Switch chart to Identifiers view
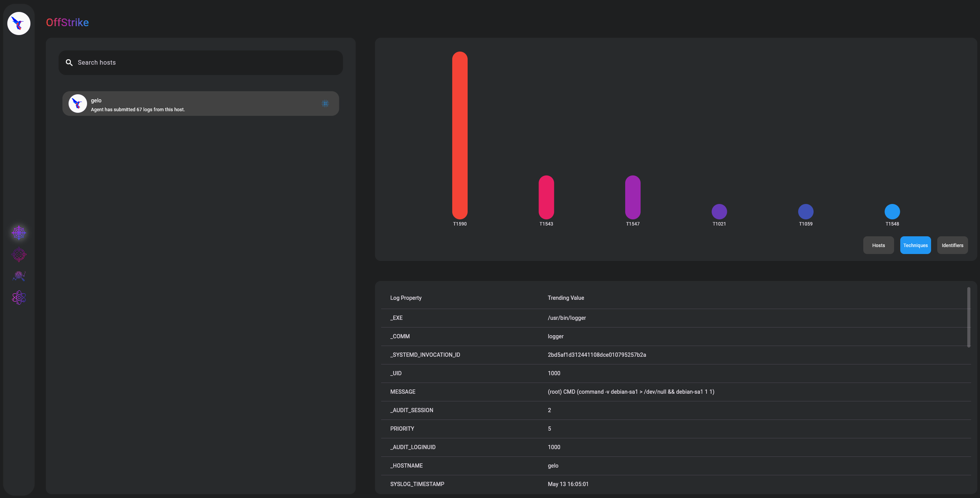 point(952,245)
